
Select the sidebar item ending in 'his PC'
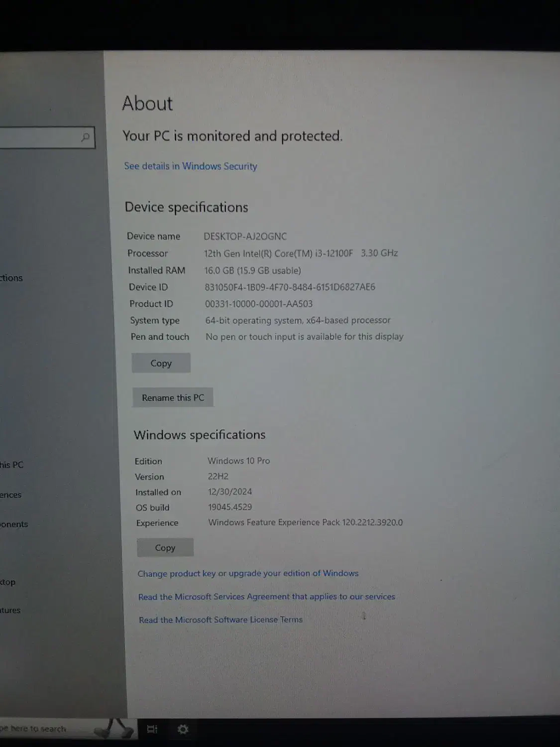point(12,465)
